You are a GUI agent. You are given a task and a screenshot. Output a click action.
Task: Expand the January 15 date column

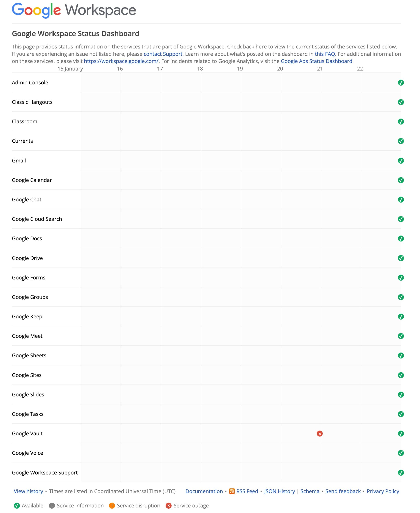70,68
